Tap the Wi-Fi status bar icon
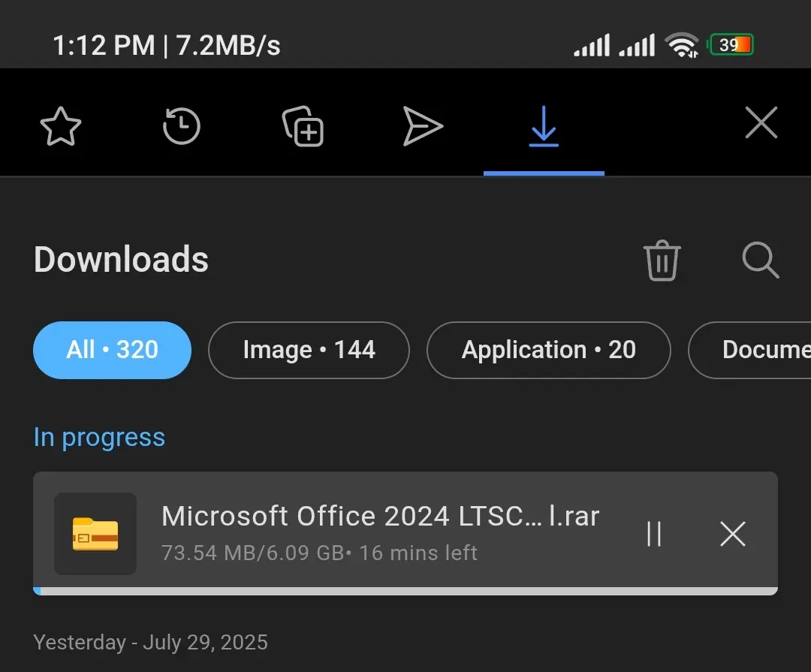This screenshot has height=672, width=811. [682, 45]
